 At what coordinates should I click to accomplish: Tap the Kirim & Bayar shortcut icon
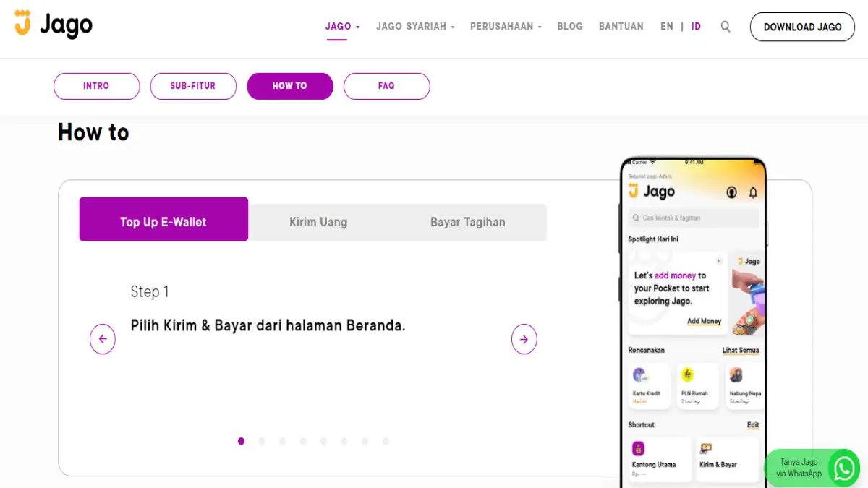coord(706,448)
